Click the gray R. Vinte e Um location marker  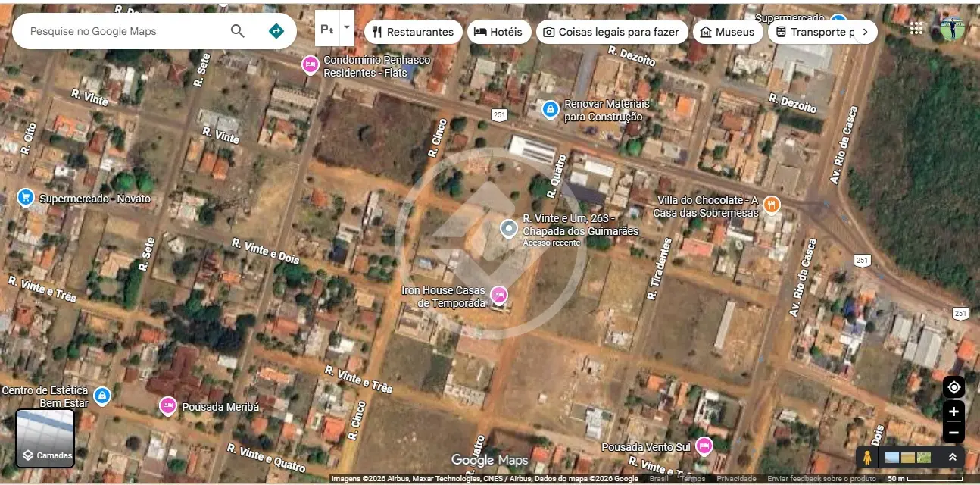[x=509, y=227]
